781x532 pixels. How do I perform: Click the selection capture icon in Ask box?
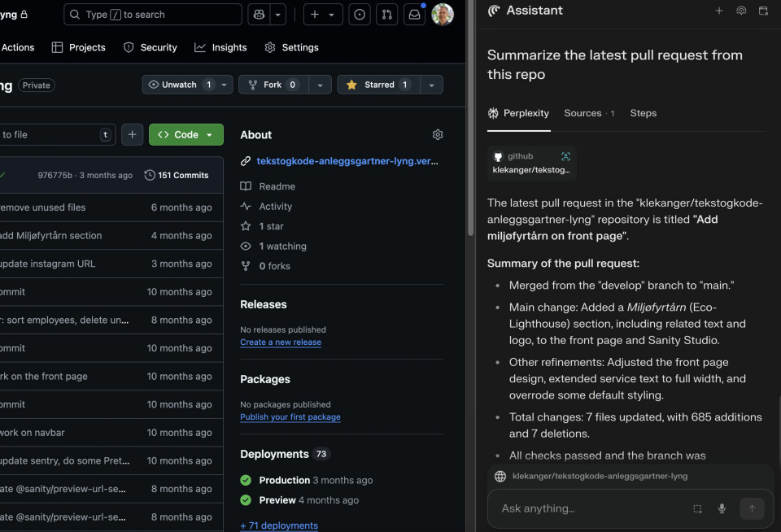(697, 508)
